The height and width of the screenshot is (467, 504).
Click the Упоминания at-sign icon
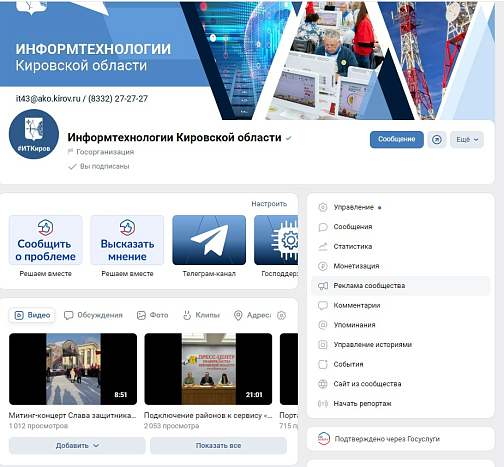(323, 325)
